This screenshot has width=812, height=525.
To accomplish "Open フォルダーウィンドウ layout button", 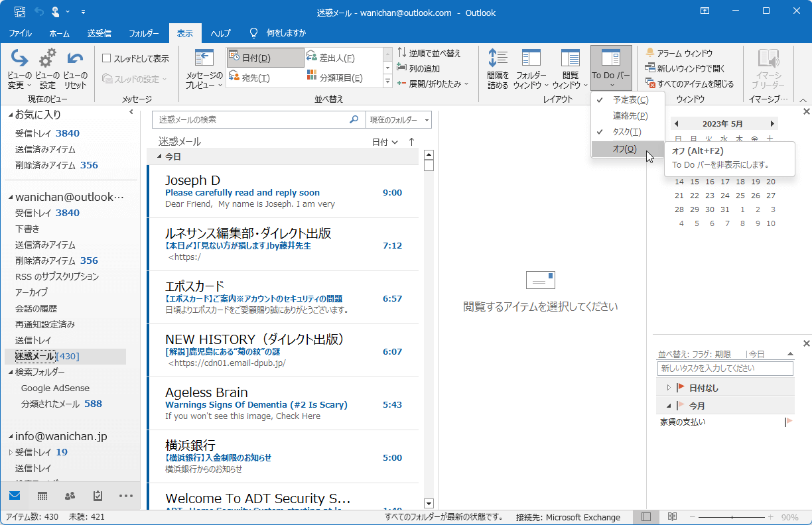I will pyautogui.click(x=531, y=70).
